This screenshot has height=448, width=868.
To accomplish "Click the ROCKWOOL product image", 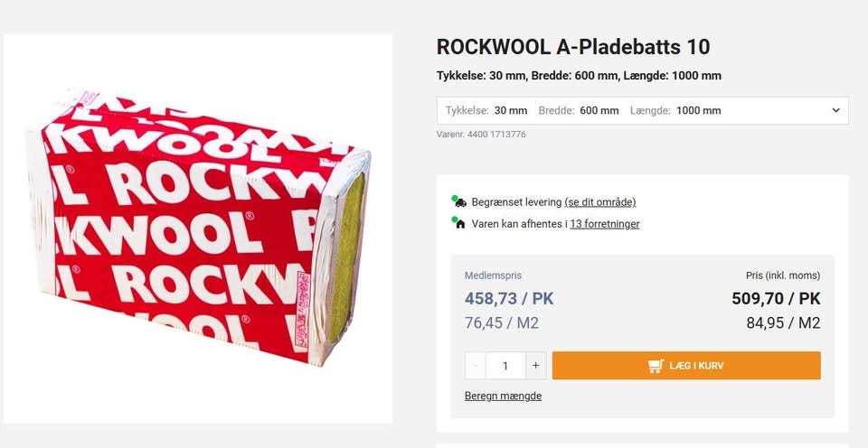I will (198, 229).
